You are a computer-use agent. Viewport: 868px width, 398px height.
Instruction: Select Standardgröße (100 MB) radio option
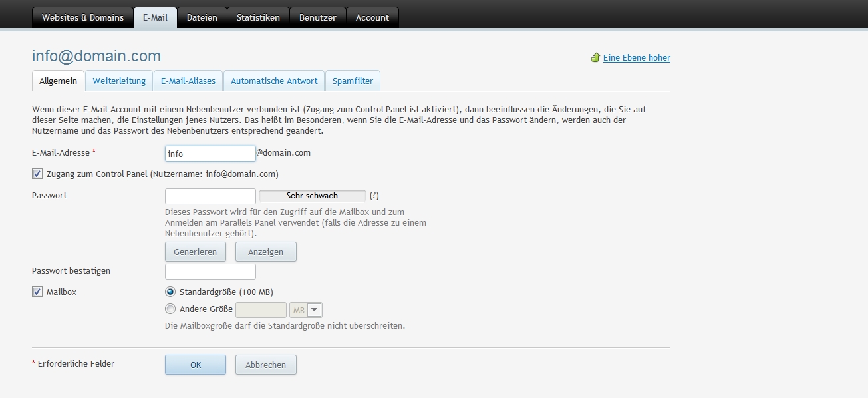point(170,292)
